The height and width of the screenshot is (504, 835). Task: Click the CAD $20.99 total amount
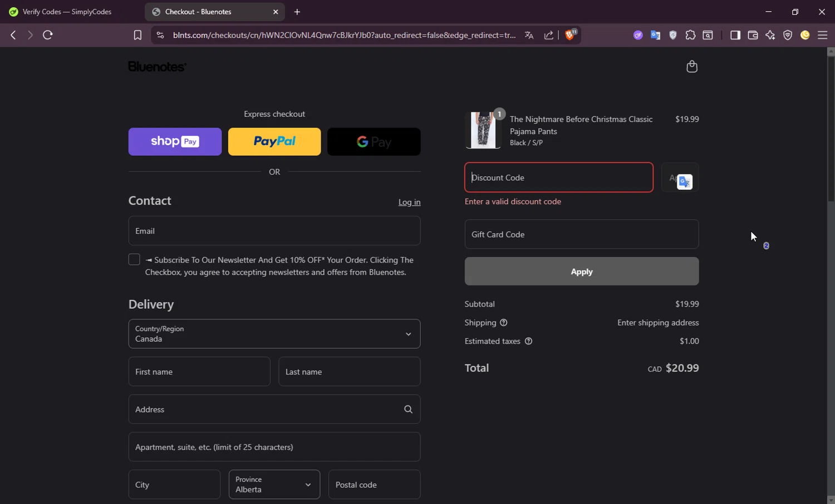pos(674,368)
